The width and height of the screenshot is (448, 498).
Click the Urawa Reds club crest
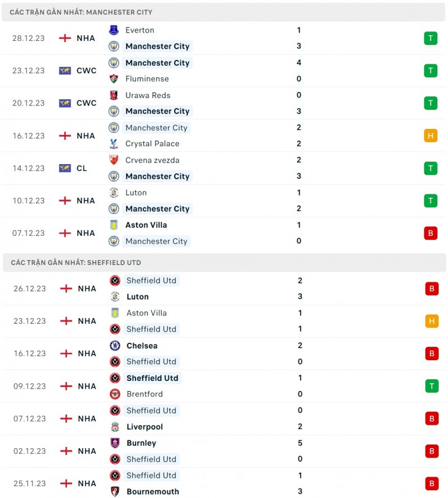[114, 95]
